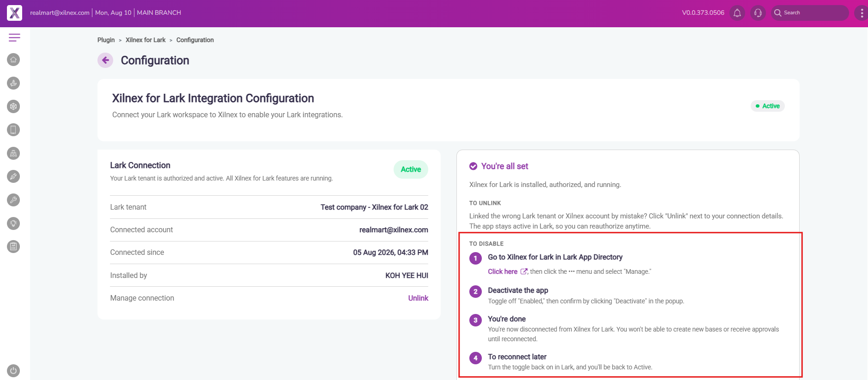Click the TO UNLINK section label
Screen dimensions: 868x380
tap(485, 203)
